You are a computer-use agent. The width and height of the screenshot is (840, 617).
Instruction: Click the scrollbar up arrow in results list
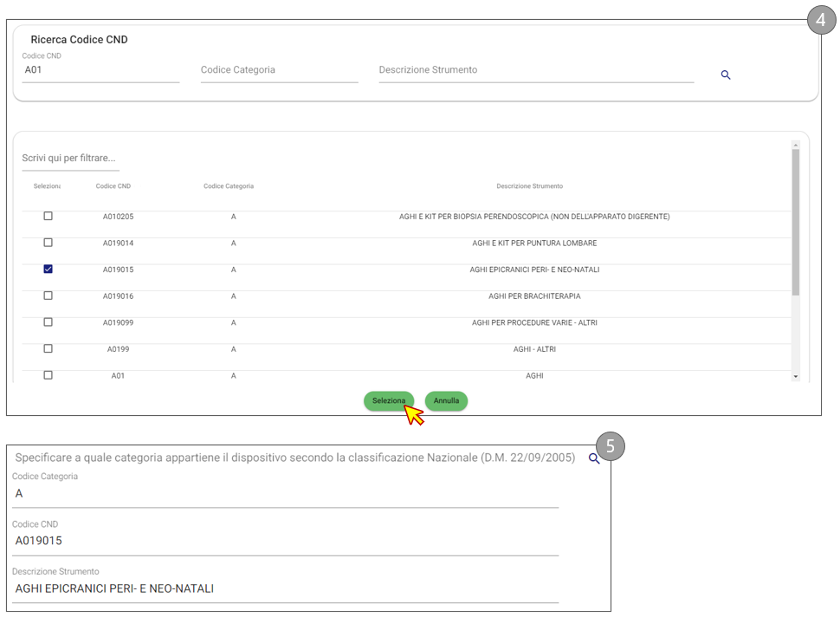(796, 146)
